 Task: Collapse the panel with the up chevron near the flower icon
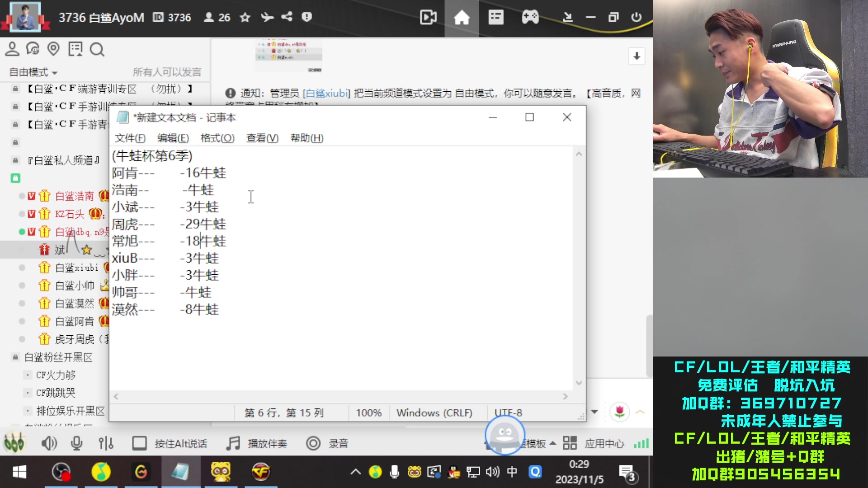tap(640, 412)
